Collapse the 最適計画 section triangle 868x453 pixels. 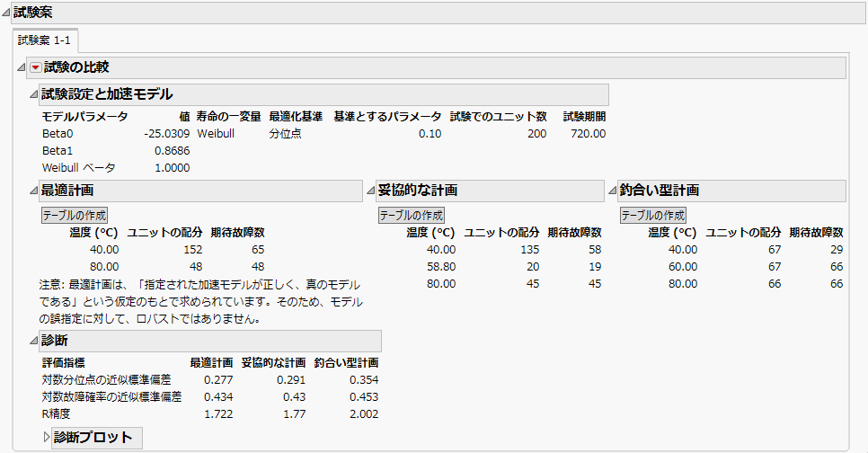tap(34, 191)
